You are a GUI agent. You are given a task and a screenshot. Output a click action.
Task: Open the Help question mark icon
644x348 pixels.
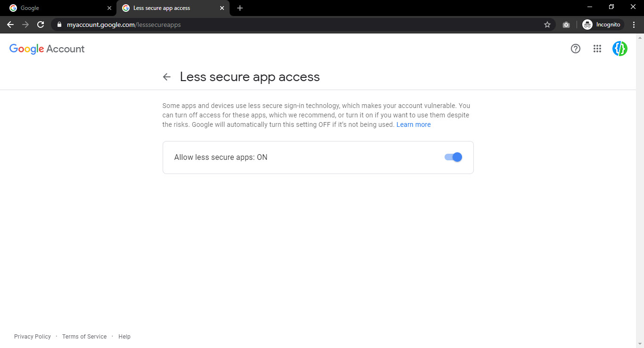tap(575, 49)
